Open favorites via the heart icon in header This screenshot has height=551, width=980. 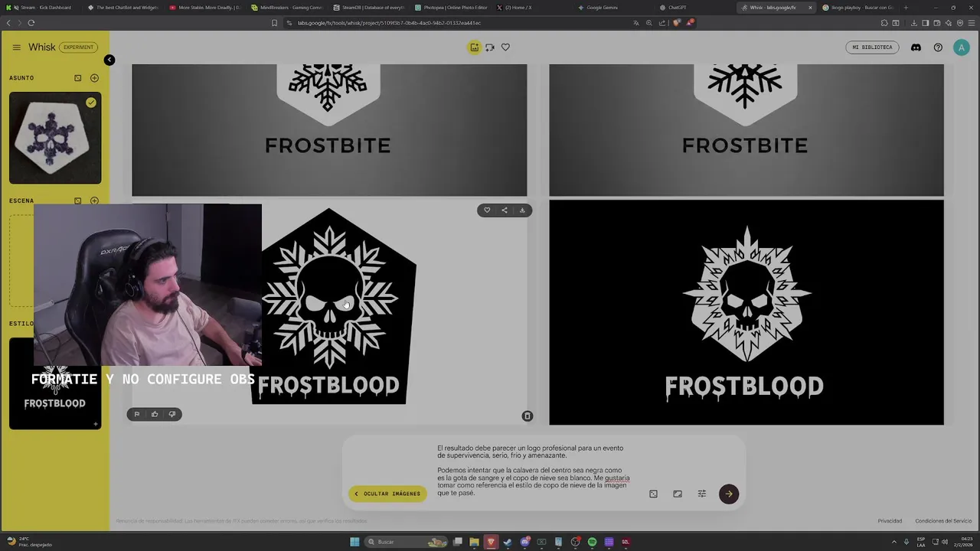505,47
